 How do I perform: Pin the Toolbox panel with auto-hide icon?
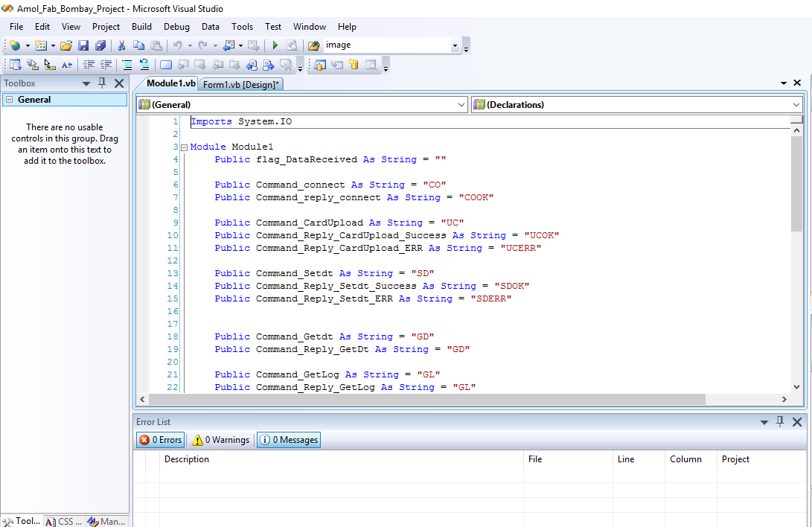(103, 83)
